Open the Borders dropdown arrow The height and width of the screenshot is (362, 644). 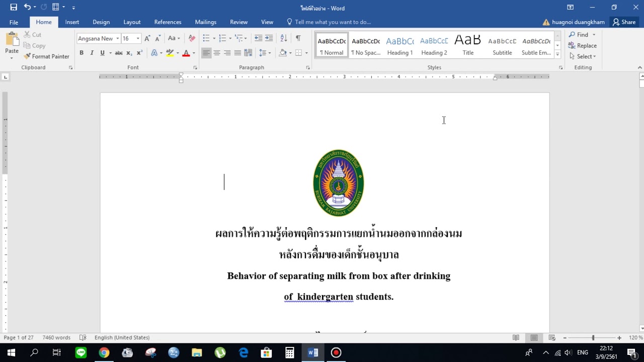306,53
